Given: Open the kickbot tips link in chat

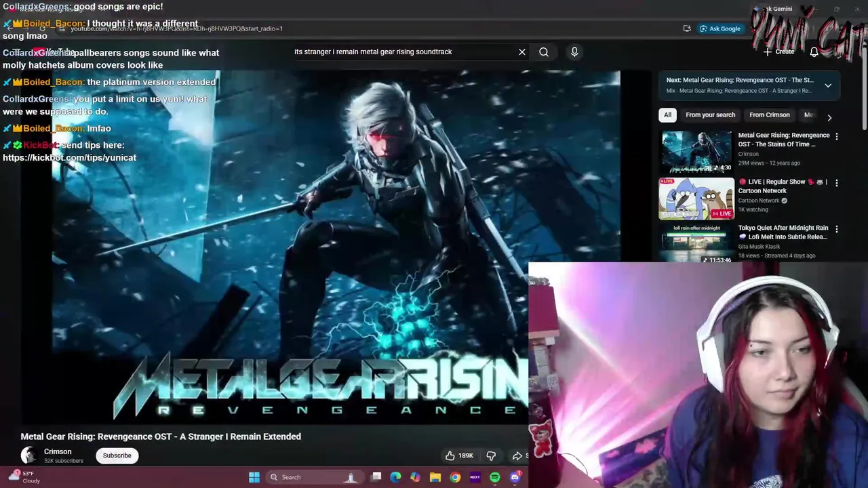Looking at the screenshot, I should (x=69, y=157).
